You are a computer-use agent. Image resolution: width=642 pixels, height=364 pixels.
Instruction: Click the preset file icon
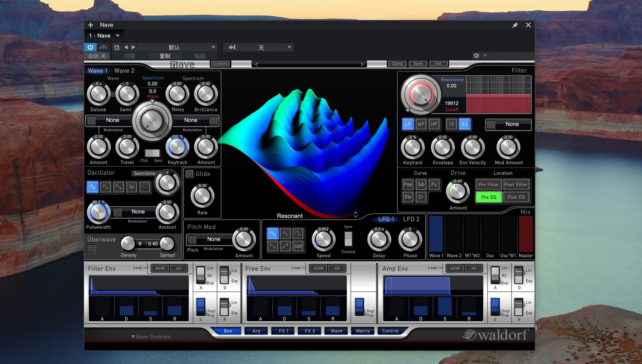coord(117,47)
